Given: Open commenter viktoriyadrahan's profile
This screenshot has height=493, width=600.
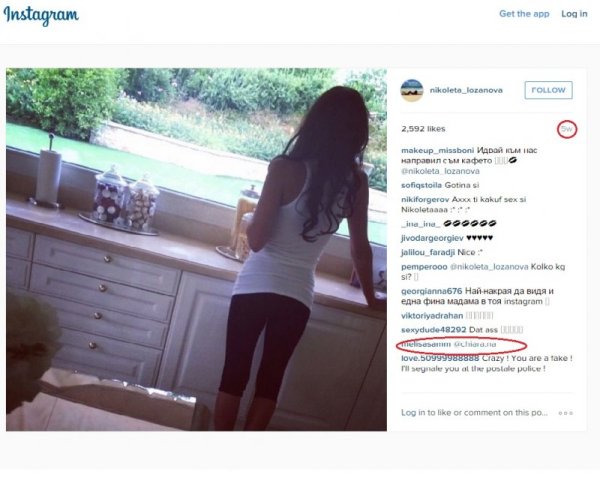Looking at the screenshot, I should pyautogui.click(x=432, y=316).
